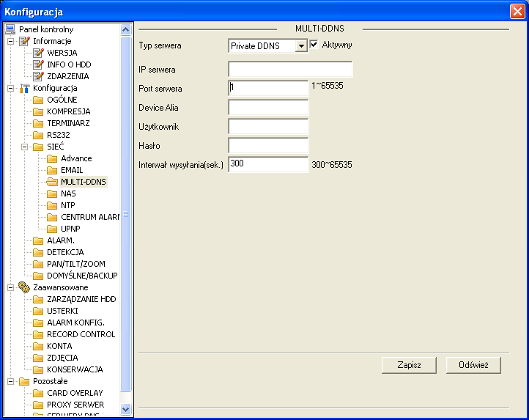Click the SIEĆ folder icon
The height and width of the screenshot is (420, 529).
coord(38,147)
